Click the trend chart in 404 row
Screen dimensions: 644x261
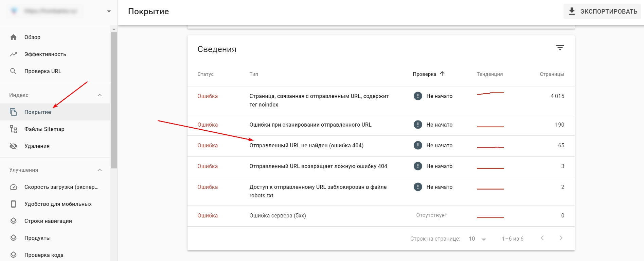tap(490, 147)
